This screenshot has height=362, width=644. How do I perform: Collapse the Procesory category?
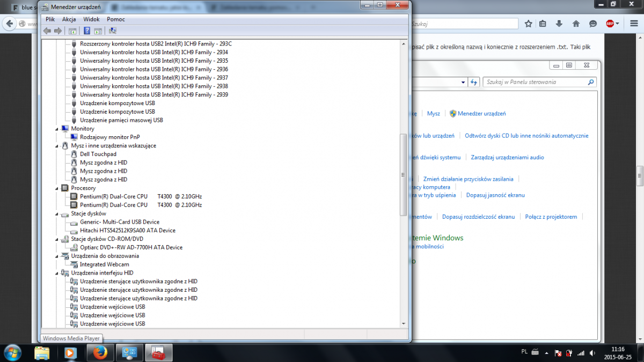57,188
